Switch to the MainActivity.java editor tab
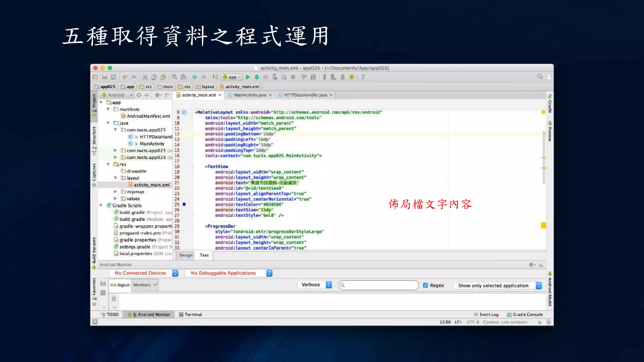The width and height of the screenshot is (644, 362). (x=250, y=95)
